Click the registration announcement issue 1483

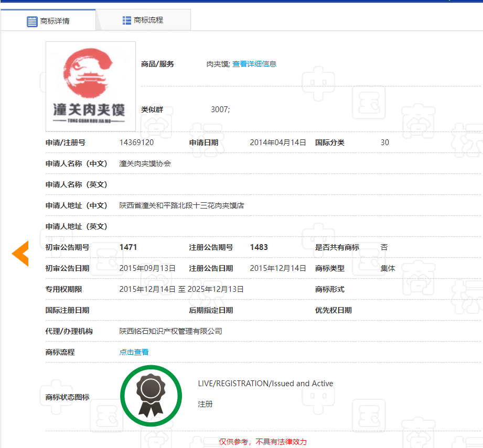point(259,247)
